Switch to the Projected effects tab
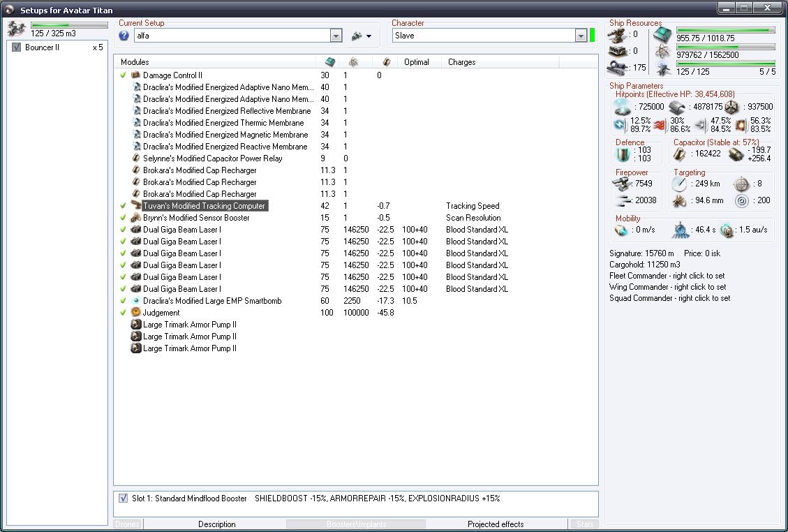 (x=496, y=524)
